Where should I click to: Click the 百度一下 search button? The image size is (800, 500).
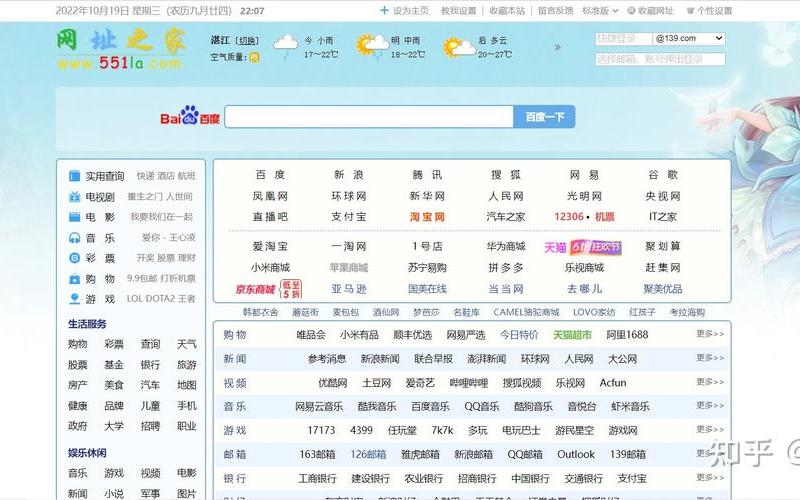544,117
